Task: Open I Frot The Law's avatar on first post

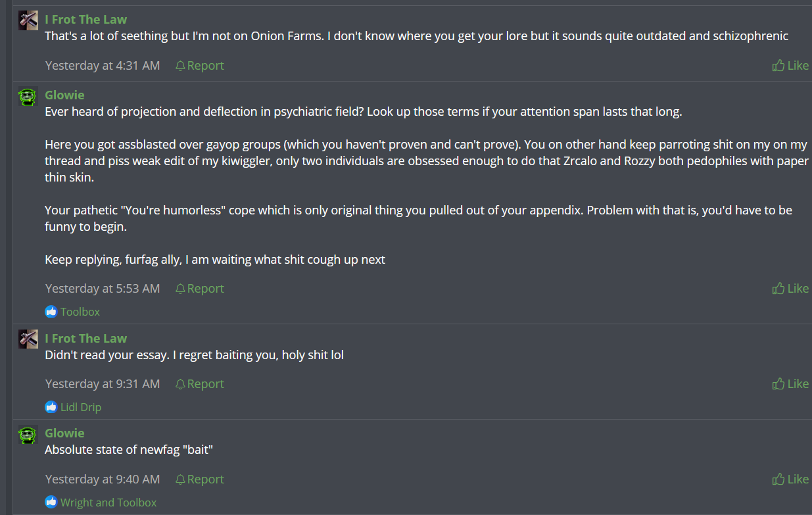Action: pyautogui.click(x=28, y=20)
